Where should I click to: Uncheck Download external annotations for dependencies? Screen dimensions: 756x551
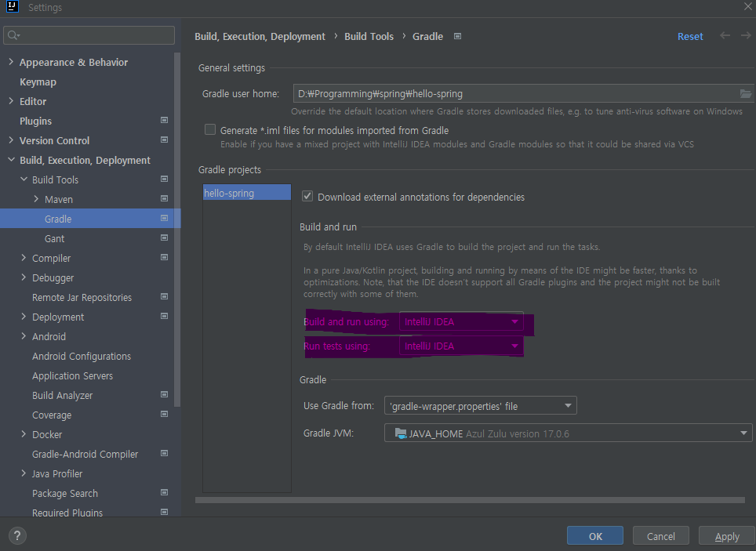(307, 196)
